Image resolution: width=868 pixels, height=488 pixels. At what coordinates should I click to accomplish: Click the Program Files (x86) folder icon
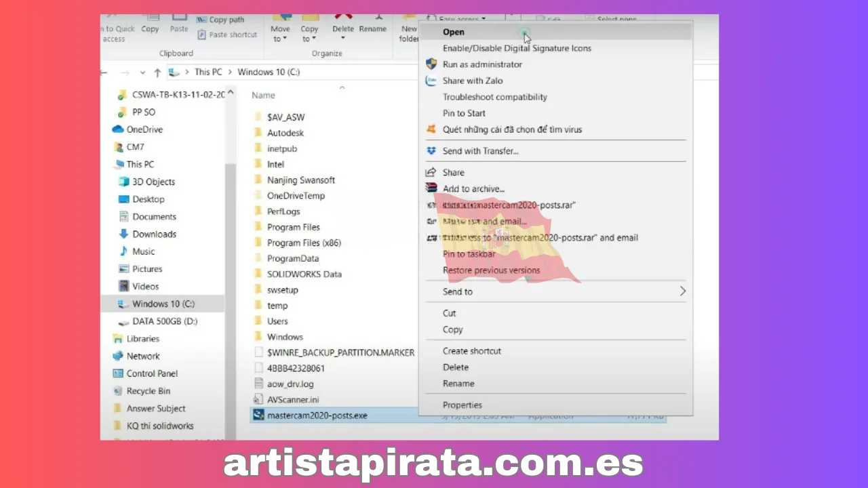[x=258, y=243]
